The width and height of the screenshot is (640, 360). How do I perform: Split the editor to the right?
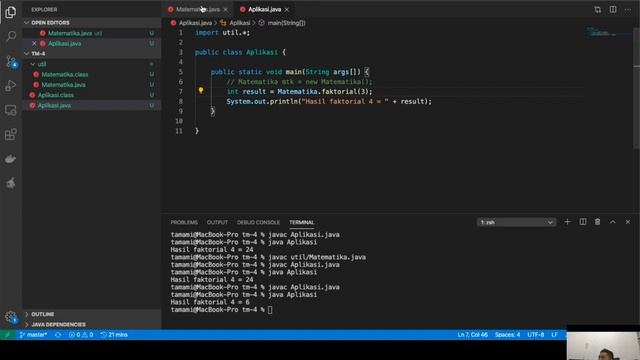[613, 9]
